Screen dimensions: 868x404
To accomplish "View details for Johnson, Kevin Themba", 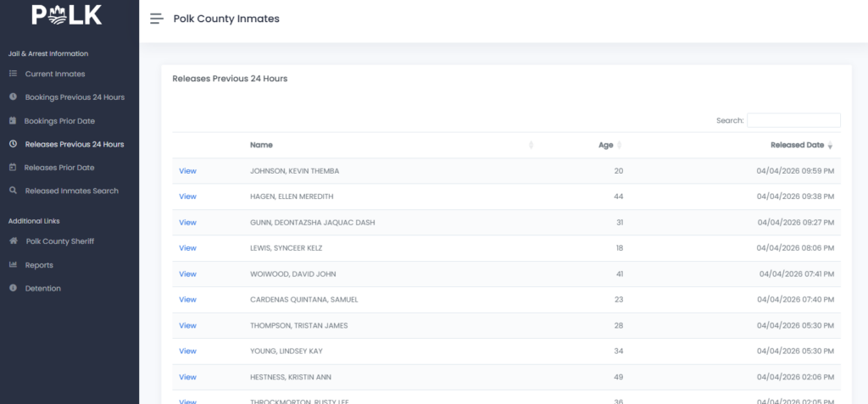I will pos(187,171).
